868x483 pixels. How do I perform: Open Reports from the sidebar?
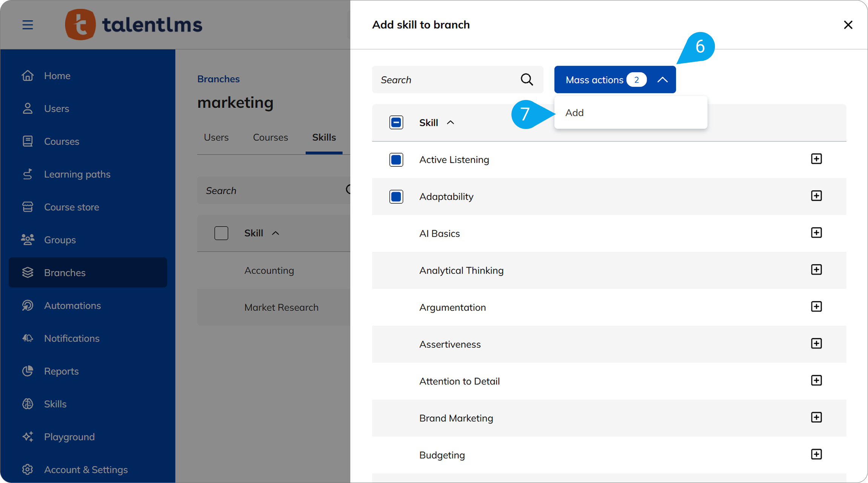88,371
